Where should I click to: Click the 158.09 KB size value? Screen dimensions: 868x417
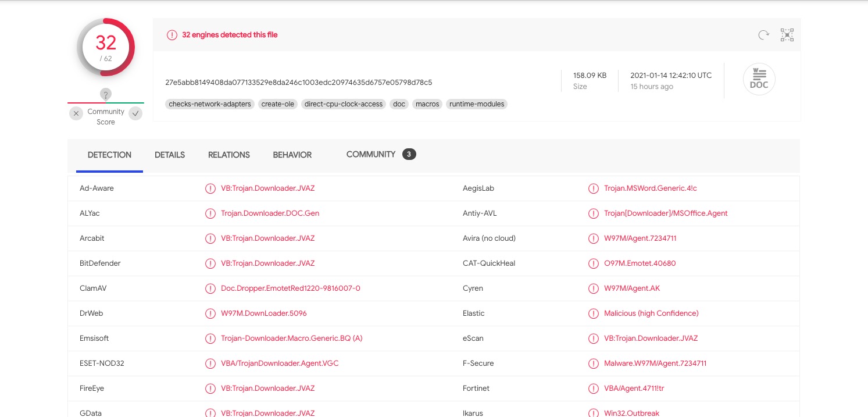click(x=590, y=76)
